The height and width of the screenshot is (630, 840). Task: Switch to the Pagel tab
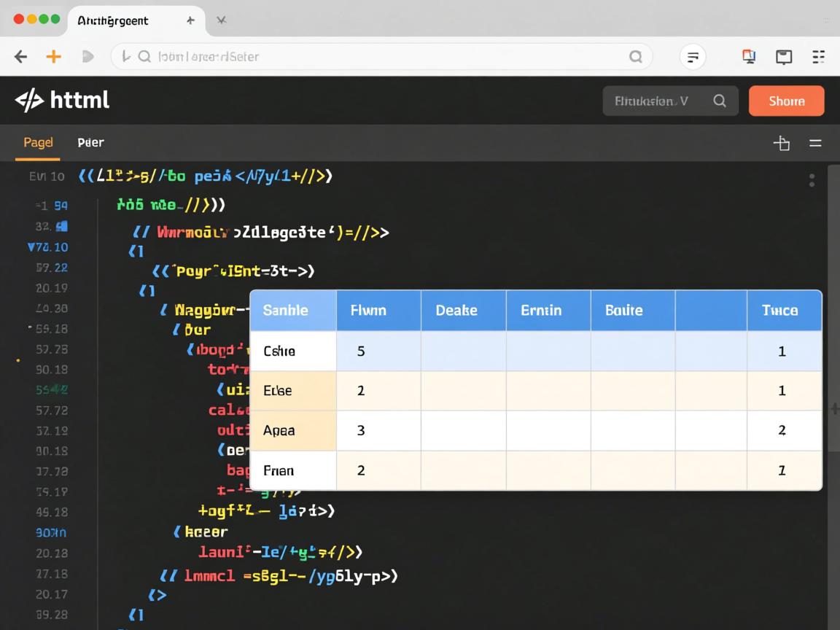pos(38,142)
